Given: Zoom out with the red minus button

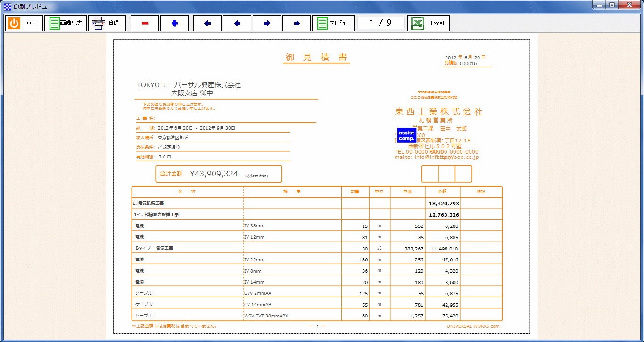Looking at the screenshot, I should (144, 23).
